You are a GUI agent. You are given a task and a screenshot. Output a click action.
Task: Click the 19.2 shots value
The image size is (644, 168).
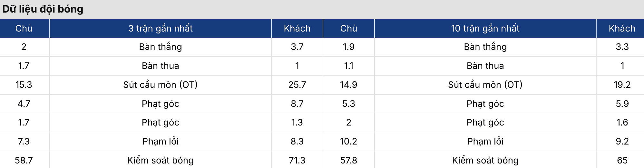[622, 85]
